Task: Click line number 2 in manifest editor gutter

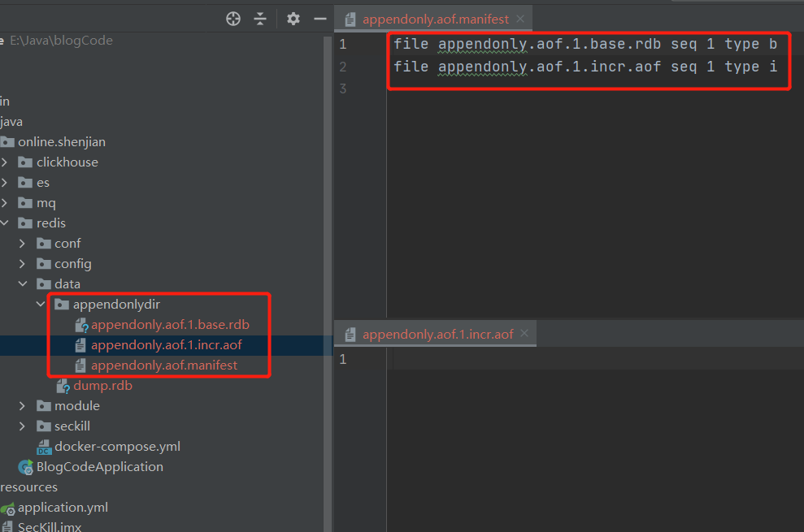Action: point(343,67)
